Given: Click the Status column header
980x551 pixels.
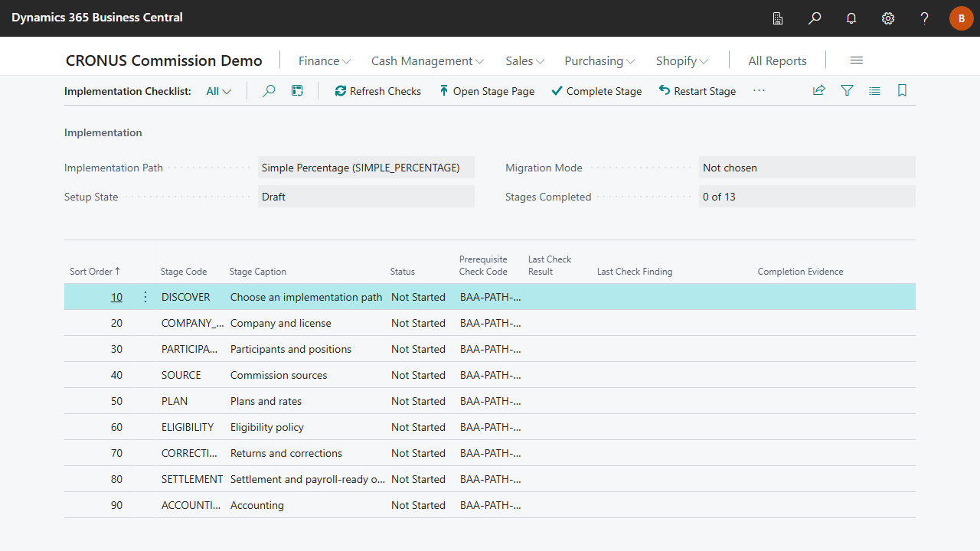Looking at the screenshot, I should tap(403, 272).
